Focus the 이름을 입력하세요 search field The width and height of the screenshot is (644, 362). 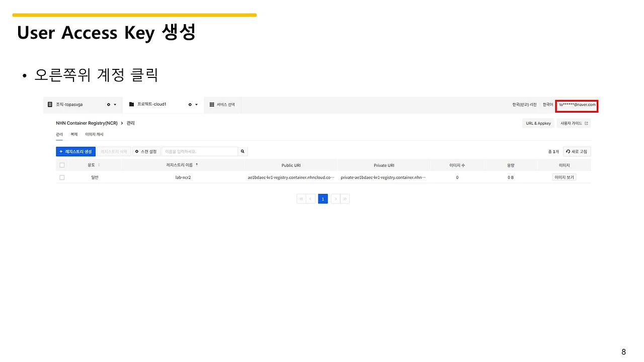pos(200,151)
